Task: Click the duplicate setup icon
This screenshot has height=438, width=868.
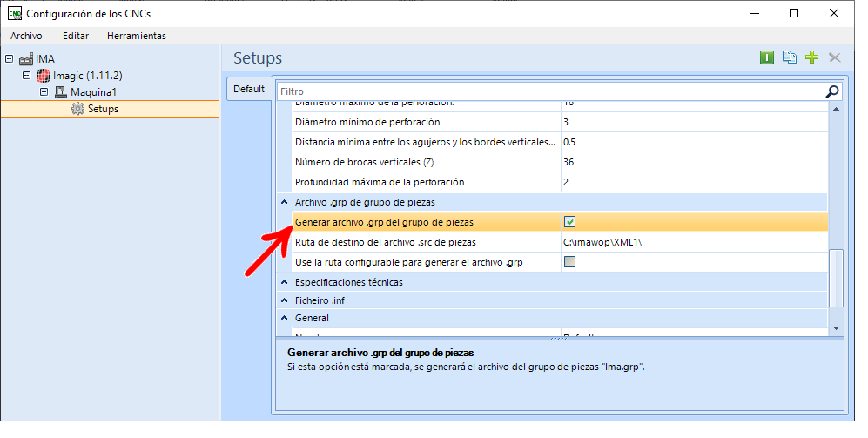Action: pyautogui.click(x=790, y=57)
